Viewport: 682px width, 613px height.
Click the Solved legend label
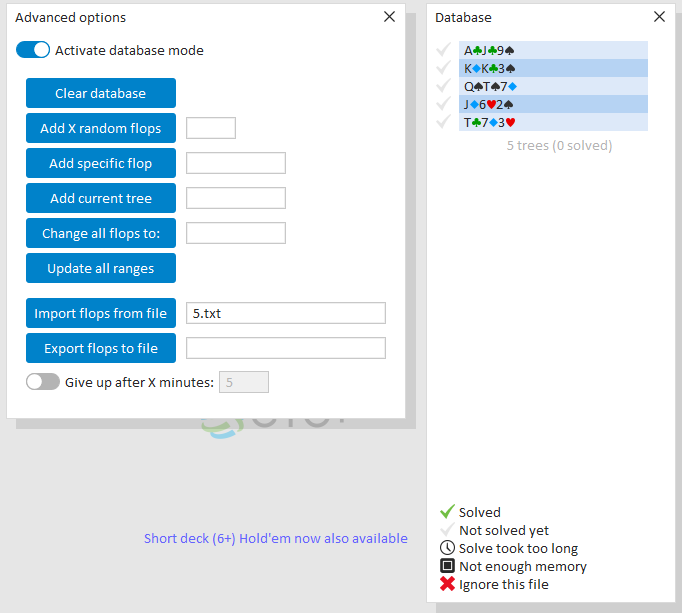point(480,512)
